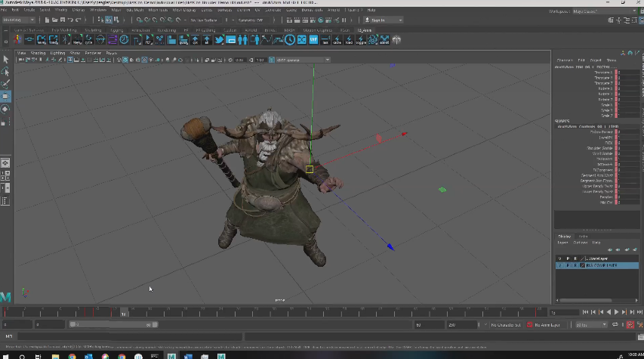Toggle Auto Keyframe button

(630, 325)
